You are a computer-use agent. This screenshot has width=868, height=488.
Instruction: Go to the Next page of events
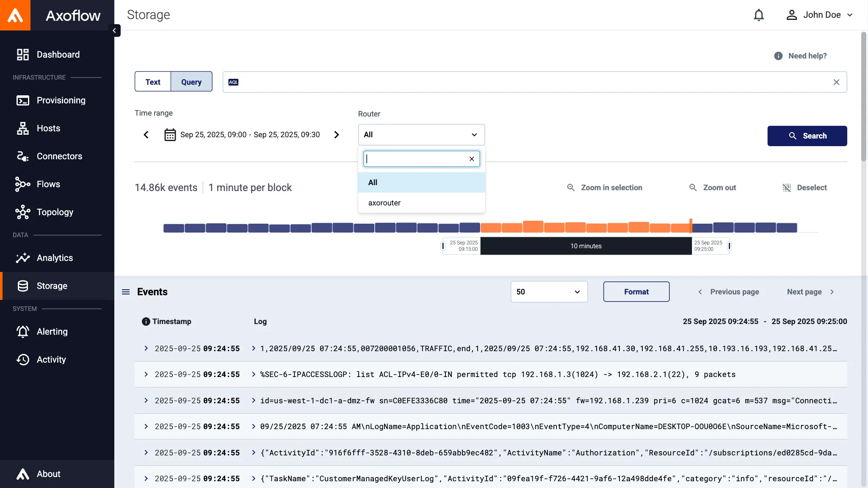point(804,292)
